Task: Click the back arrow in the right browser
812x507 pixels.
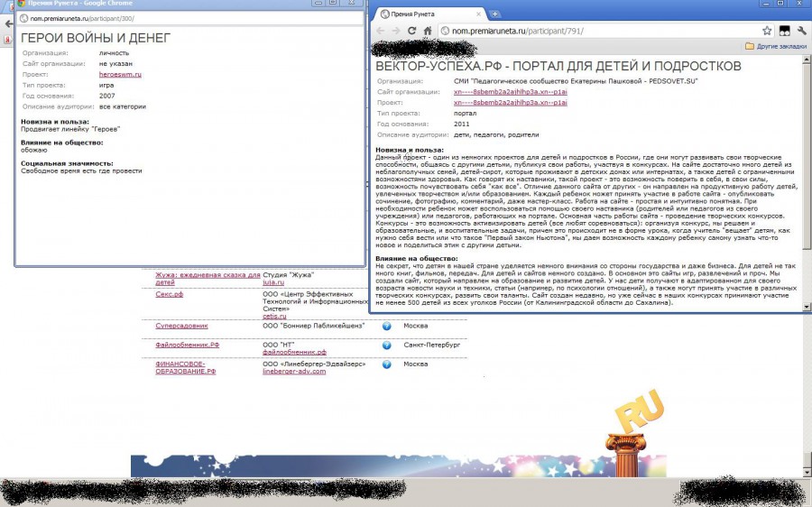Action: (x=382, y=31)
